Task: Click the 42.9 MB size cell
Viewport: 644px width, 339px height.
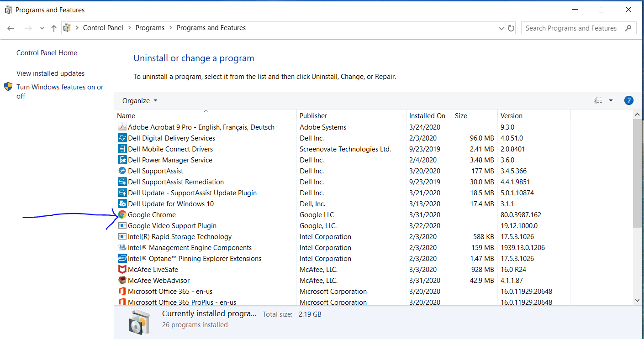Action: tap(482, 281)
